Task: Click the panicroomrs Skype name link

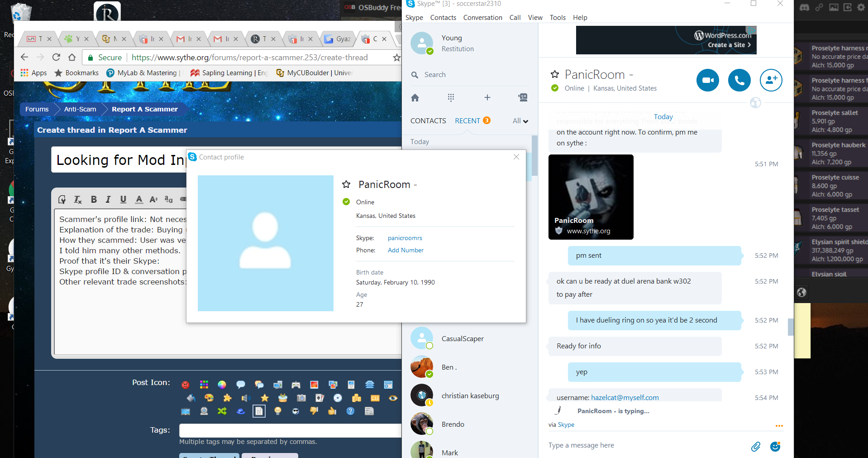Action: coord(405,238)
